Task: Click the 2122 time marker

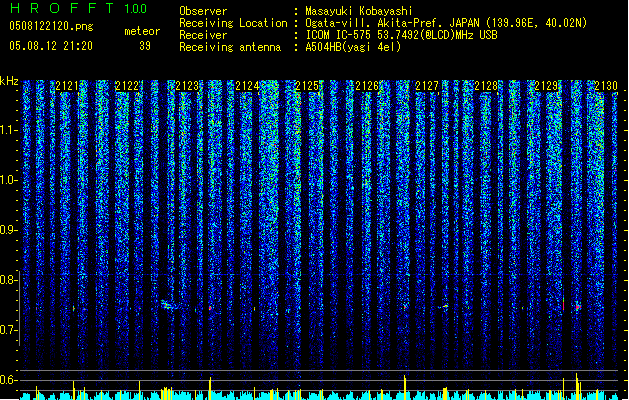Action: tap(127, 86)
